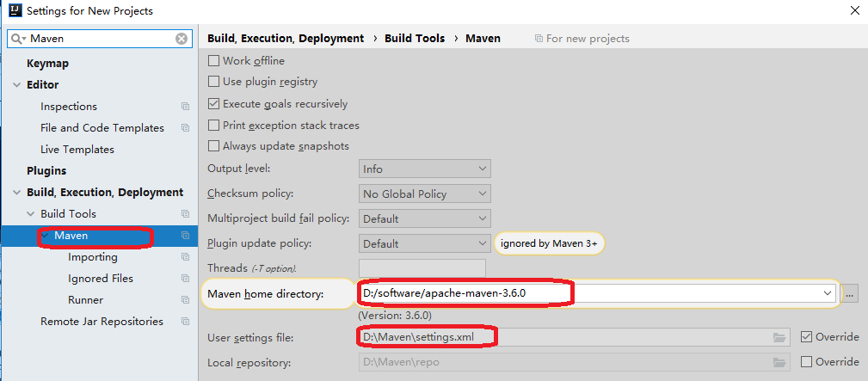The image size is (868, 381).
Task: Enable the Work offline checkbox
Action: [x=214, y=61]
